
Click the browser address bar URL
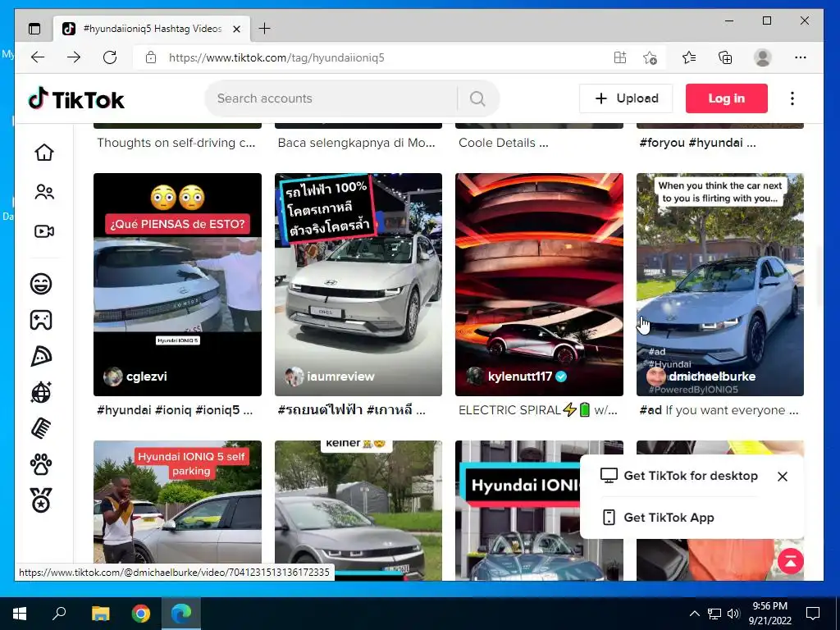click(x=276, y=57)
